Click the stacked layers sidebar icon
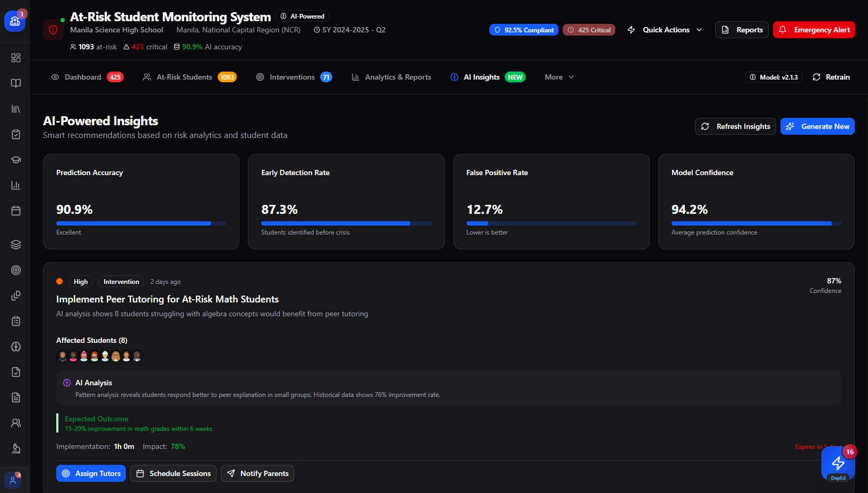The image size is (868, 493). [16, 245]
